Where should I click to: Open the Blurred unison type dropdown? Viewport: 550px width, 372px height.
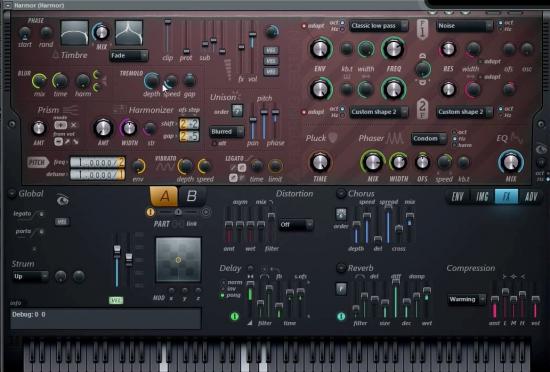(227, 132)
